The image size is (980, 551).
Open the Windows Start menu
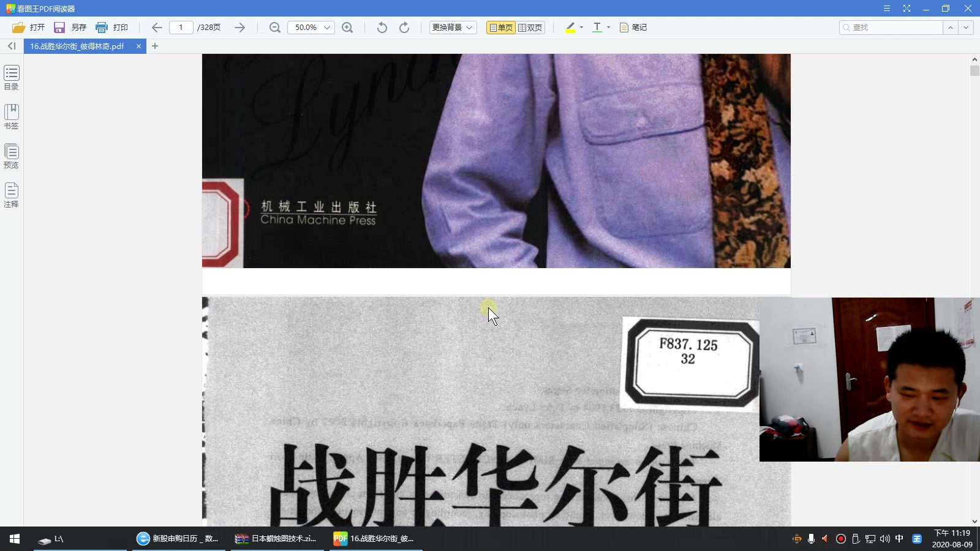click(15, 539)
